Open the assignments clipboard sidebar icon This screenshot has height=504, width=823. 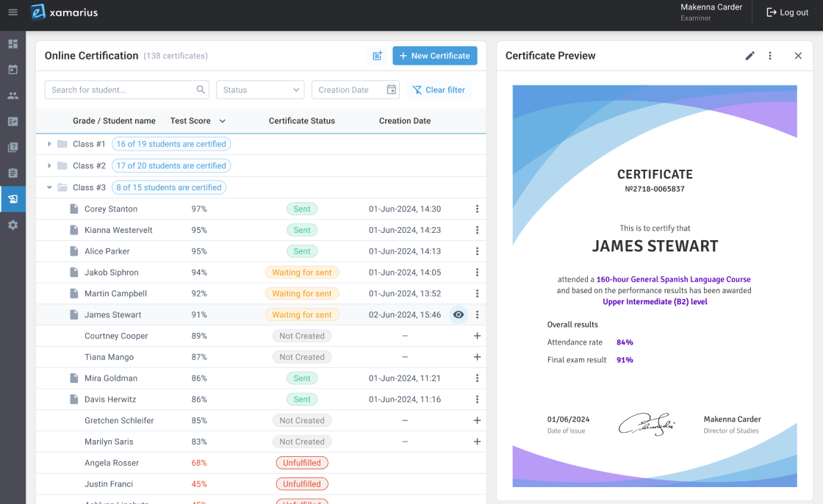pos(12,173)
